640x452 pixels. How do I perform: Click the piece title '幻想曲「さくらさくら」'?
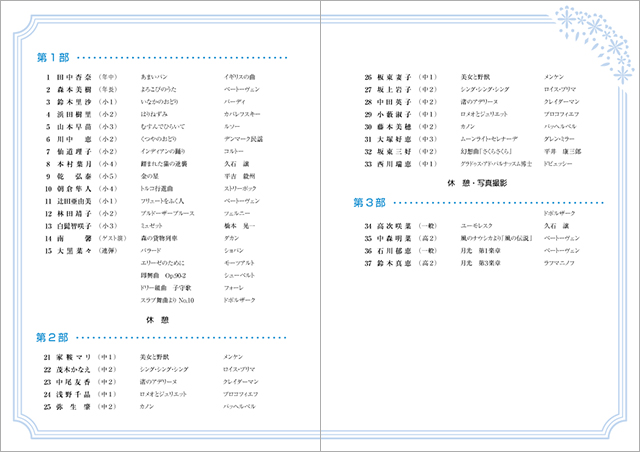pyautogui.click(x=486, y=151)
